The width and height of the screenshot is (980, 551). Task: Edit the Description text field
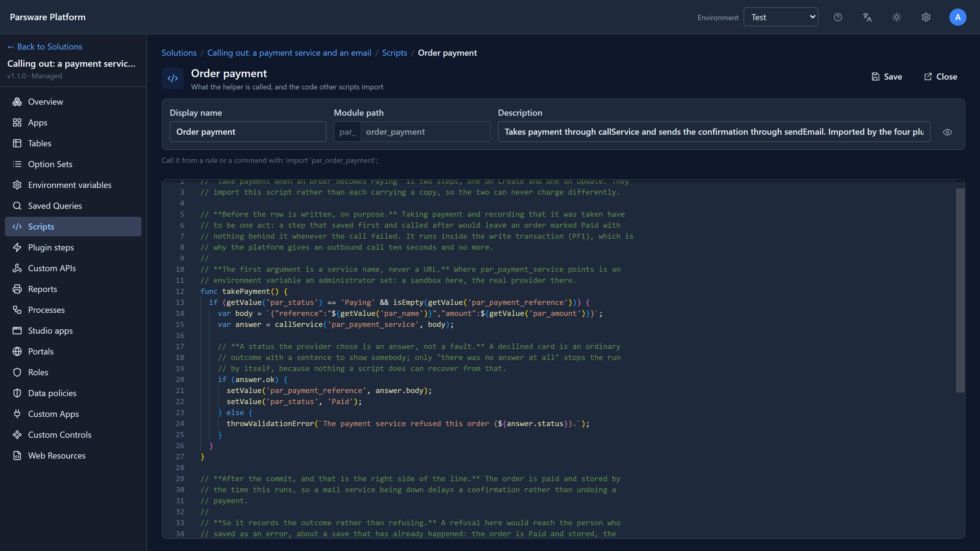coord(714,132)
